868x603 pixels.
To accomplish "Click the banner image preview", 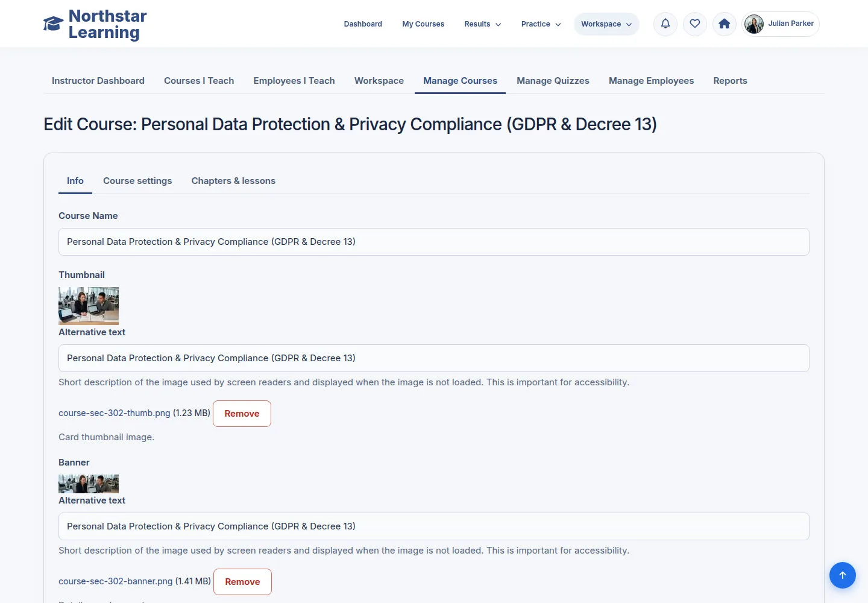I will click(x=89, y=484).
